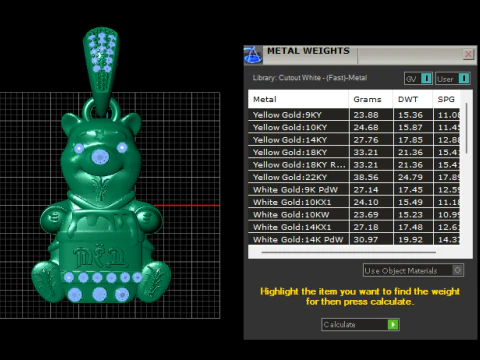Click the 23.88 grams value
480x360 pixels.
pyautogui.click(x=366, y=115)
